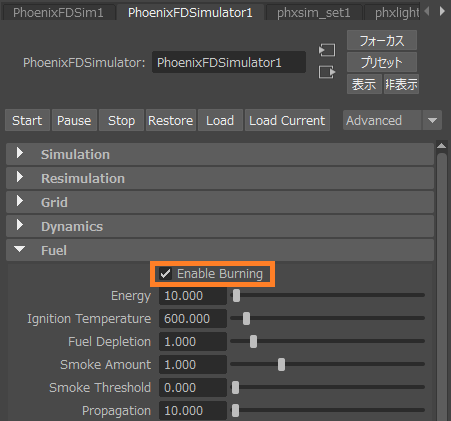Click the Fuel Depletion slider handle

(x=253, y=342)
